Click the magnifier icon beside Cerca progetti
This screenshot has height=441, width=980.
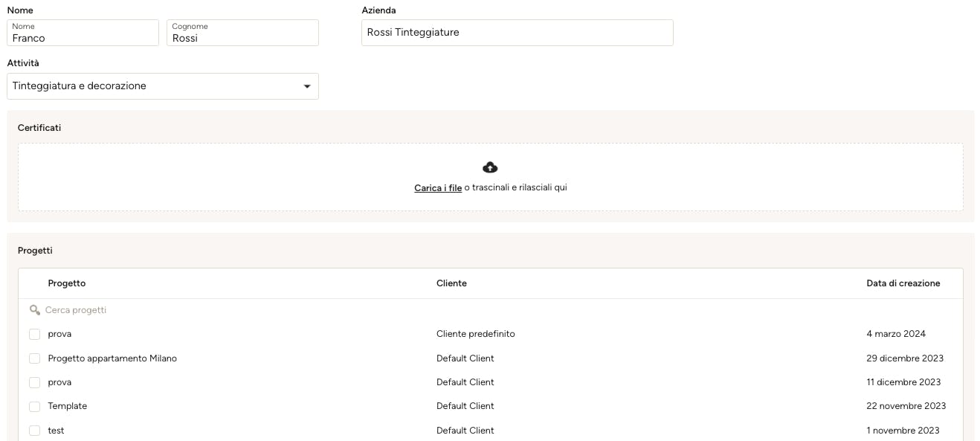(35, 310)
